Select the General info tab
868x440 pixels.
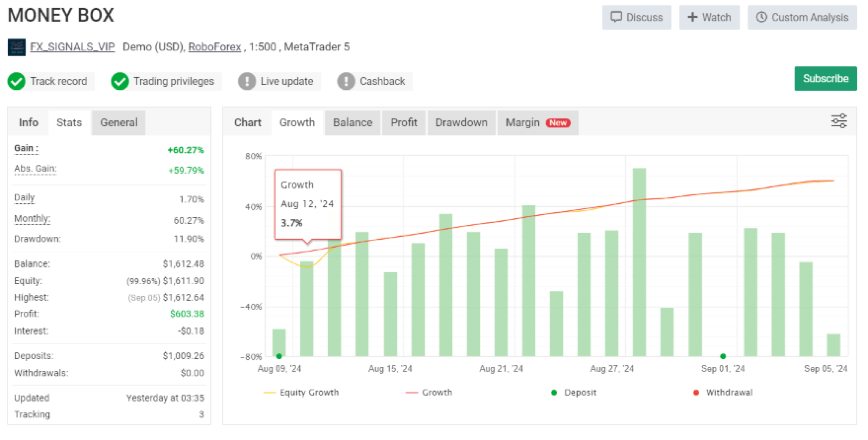click(x=119, y=123)
